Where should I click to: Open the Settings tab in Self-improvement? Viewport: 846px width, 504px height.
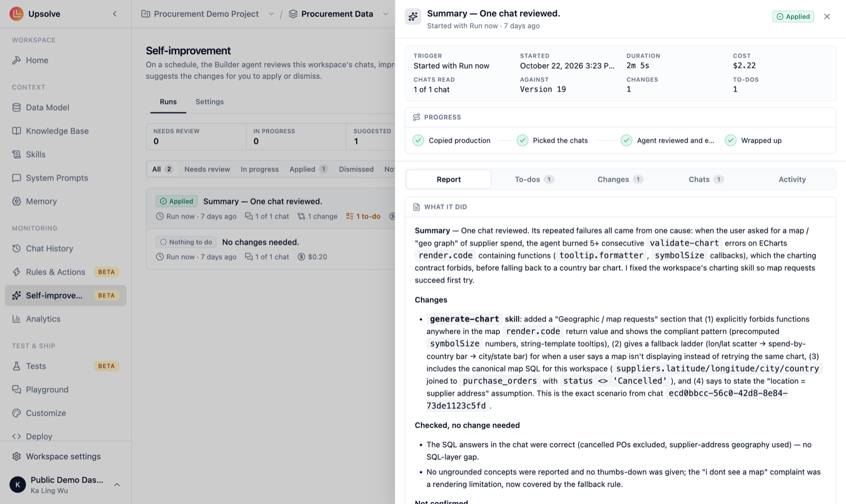pyautogui.click(x=209, y=101)
